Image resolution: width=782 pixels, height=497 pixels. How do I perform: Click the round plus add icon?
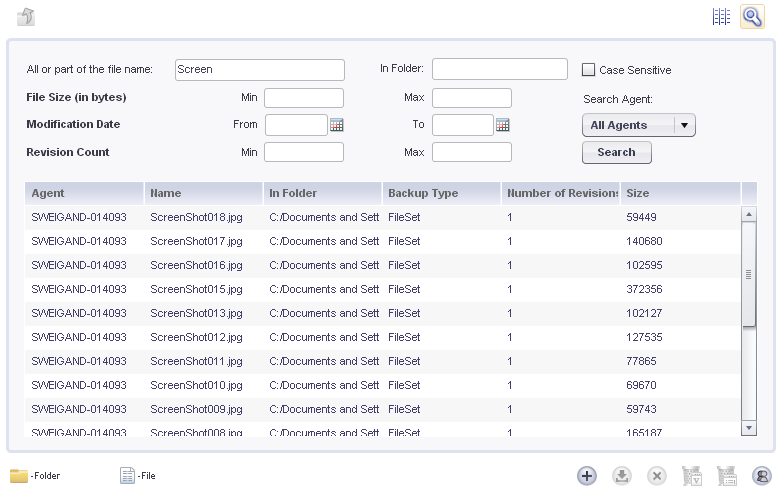point(587,476)
